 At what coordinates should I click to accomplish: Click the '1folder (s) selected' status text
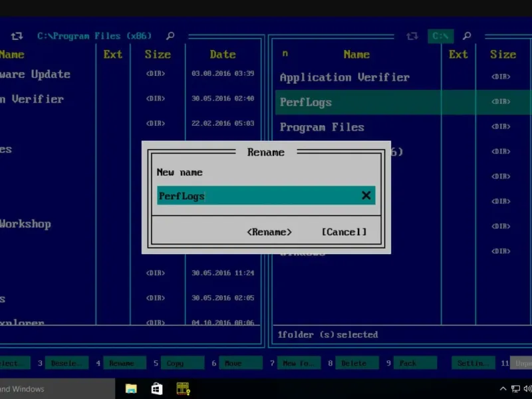tap(328, 335)
